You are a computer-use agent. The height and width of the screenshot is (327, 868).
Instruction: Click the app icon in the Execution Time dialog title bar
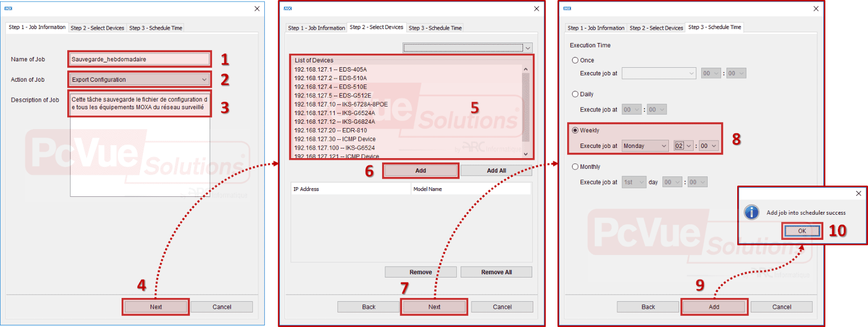tap(567, 9)
